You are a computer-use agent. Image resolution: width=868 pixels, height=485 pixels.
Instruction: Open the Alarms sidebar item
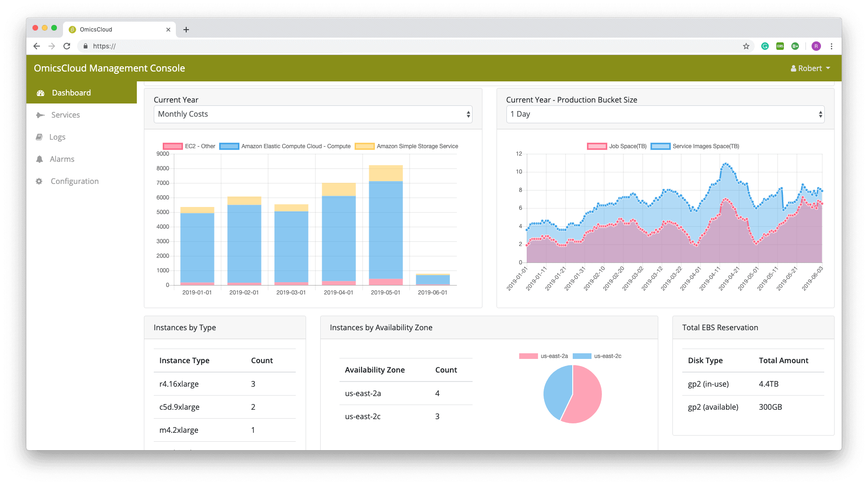click(81, 159)
